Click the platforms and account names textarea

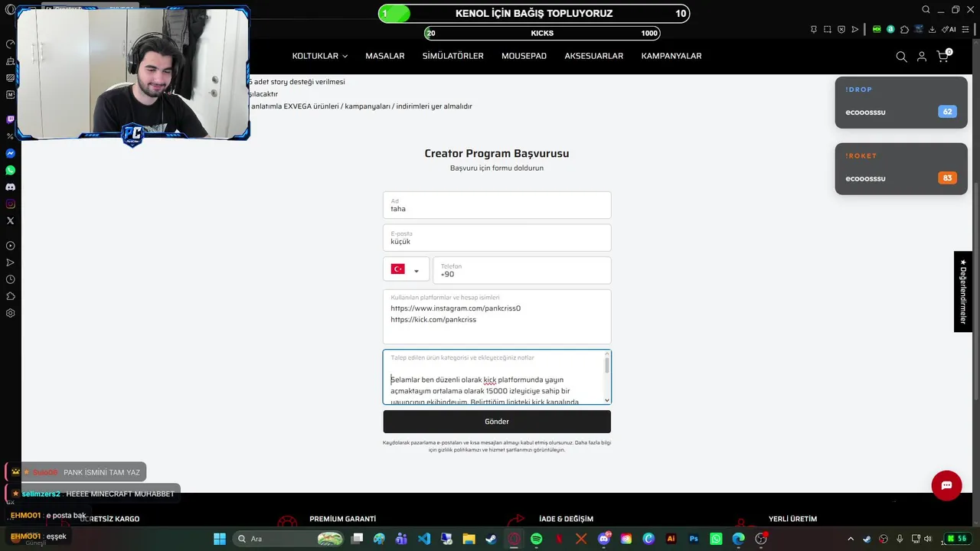497,317
